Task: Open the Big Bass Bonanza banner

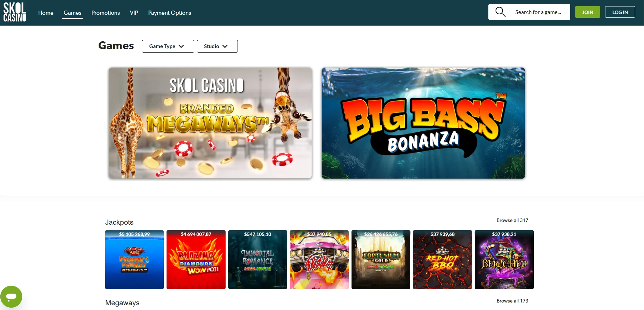Action: [x=423, y=123]
